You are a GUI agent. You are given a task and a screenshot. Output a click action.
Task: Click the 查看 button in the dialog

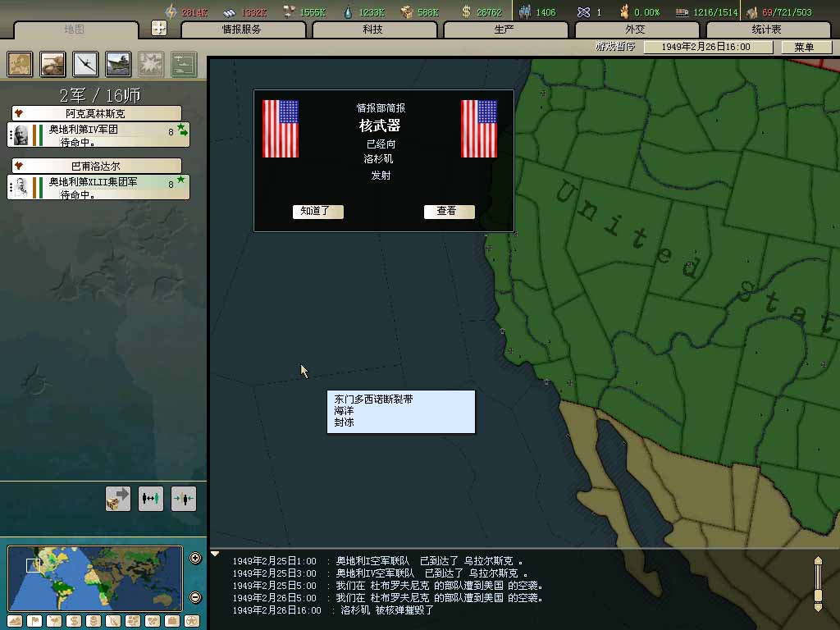[449, 211]
